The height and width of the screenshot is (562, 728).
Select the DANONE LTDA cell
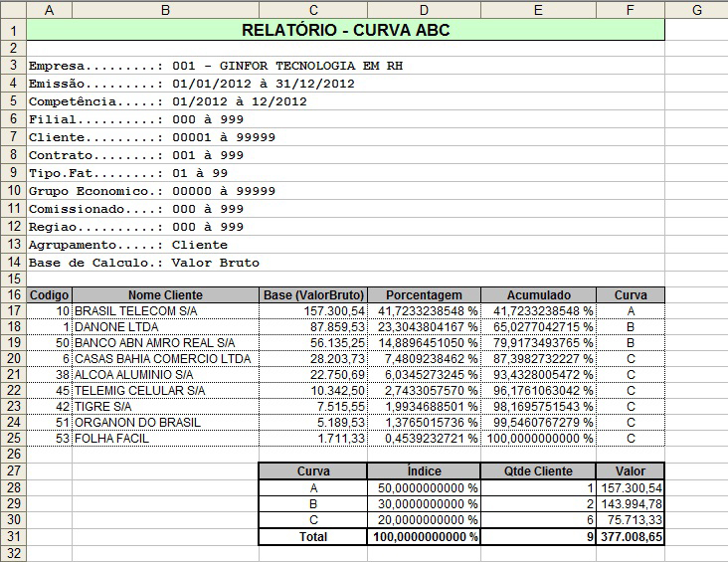click(165, 327)
